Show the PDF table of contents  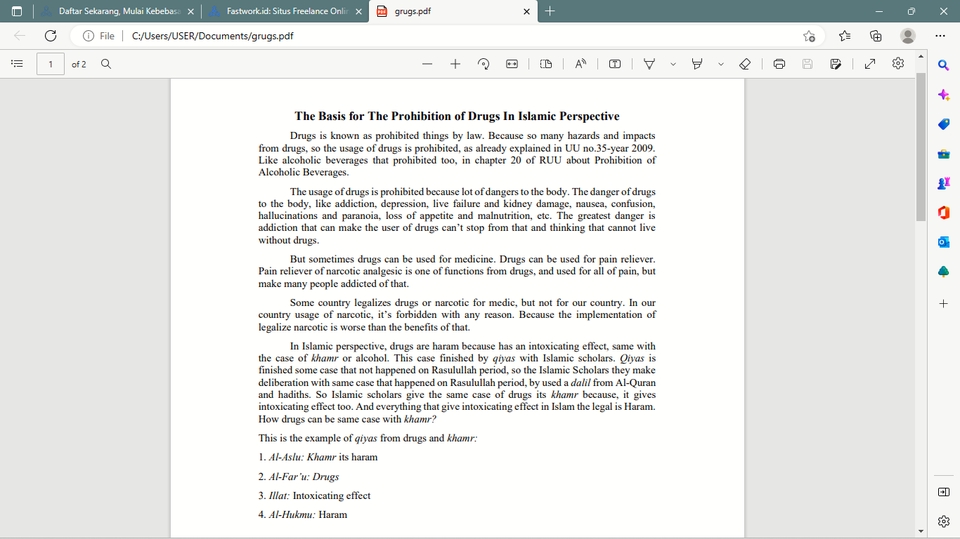point(17,64)
